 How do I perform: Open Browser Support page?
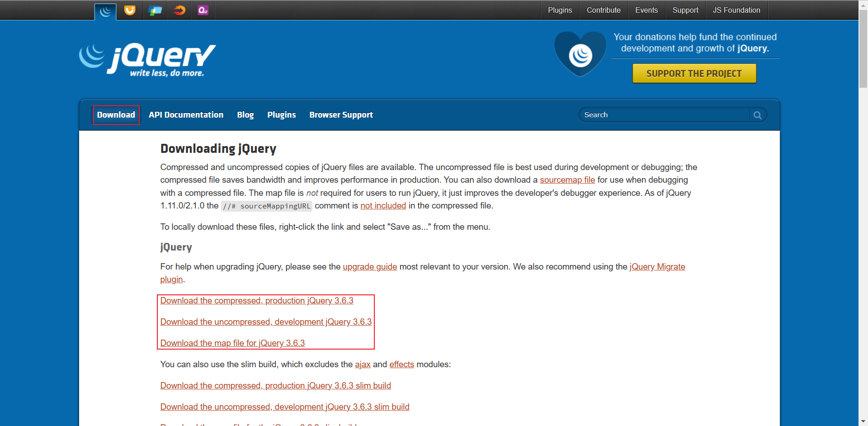pos(341,115)
